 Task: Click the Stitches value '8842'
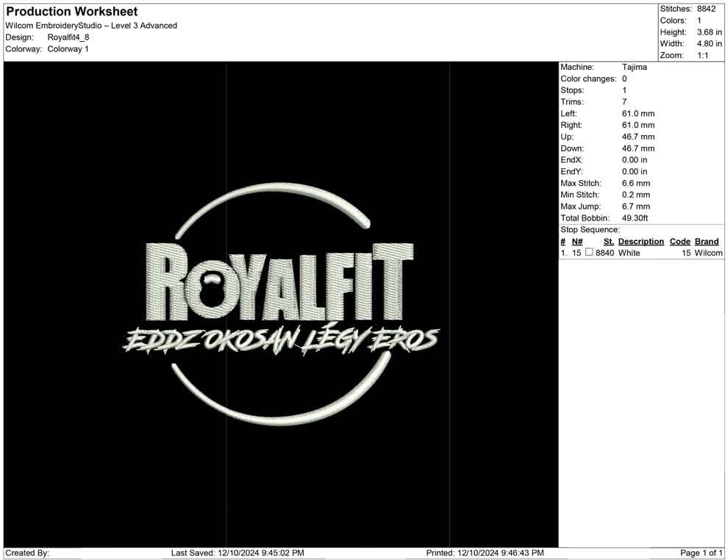(x=706, y=9)
